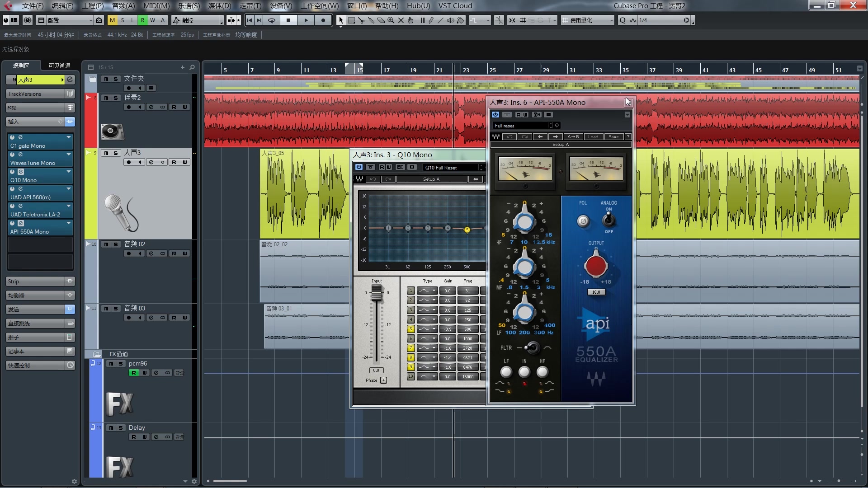Viewport: 868px width, 488px height.
Task: Open the 音频(A) menu
Action: pyautogui.click(x=123, y=5)
